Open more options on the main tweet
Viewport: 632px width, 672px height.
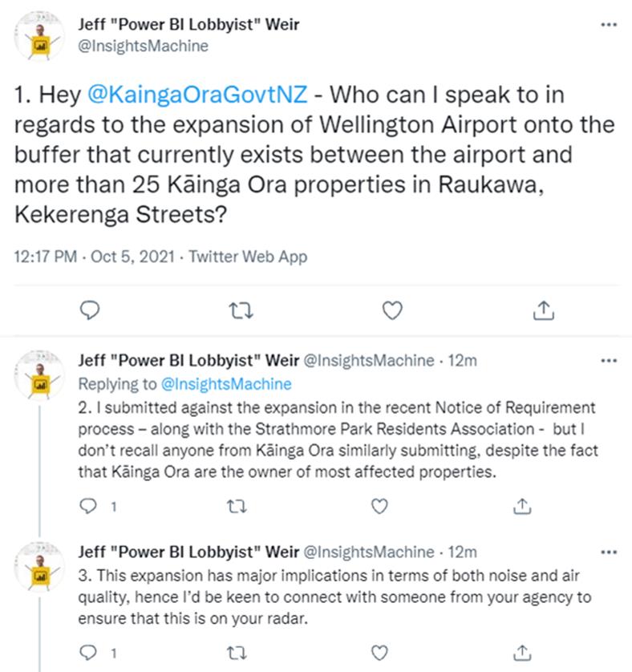point(610,25)
